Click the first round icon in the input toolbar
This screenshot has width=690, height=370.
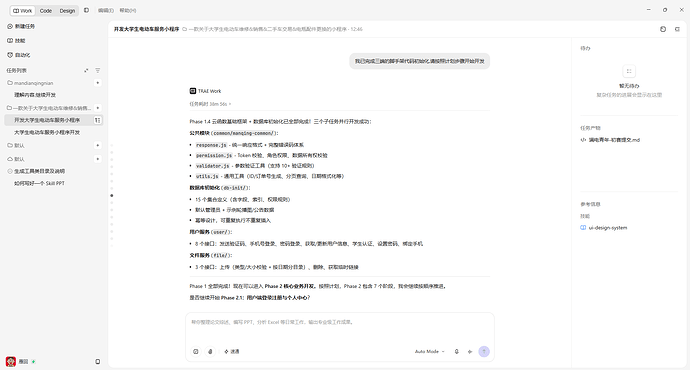pyautogui.click(x=196, y=352)
